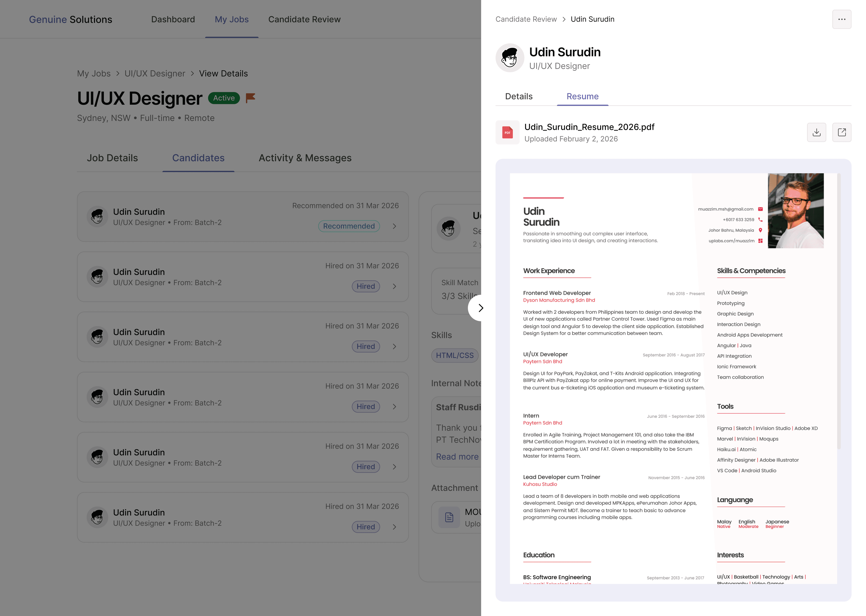
Task: Click the phone icon in resume preview
Action: 760,220
